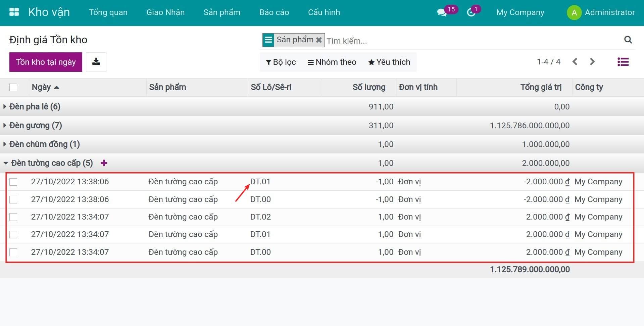
Task: Go to previous page arrow
Action: [x=575, y=62]
